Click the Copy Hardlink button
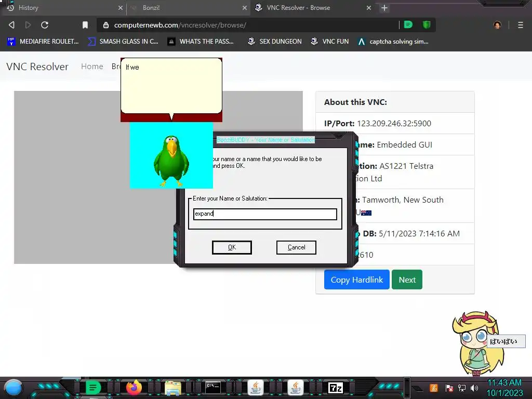 coord(356,280)
